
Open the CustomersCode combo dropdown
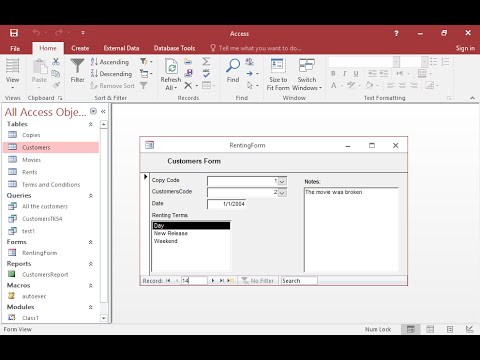(x=282, y=193)
